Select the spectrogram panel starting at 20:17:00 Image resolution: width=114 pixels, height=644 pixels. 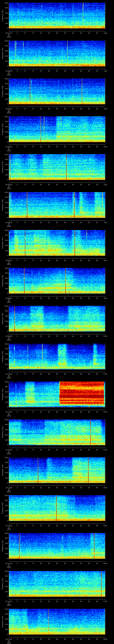point(57,621)
